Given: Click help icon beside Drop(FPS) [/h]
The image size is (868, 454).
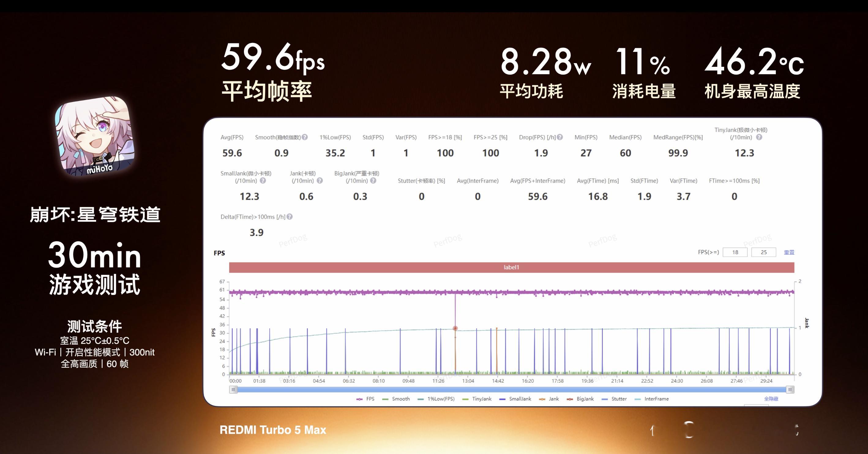Looking at the screenshot, I should (560, 137).
